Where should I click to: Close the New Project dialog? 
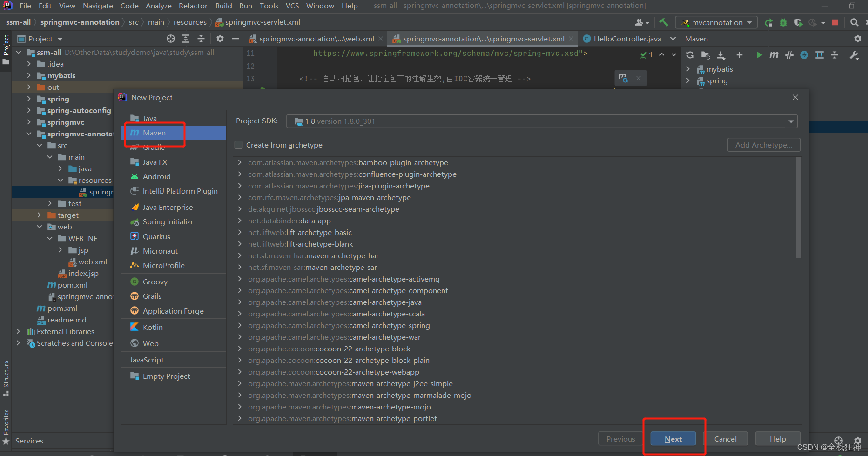pos(795,97)
